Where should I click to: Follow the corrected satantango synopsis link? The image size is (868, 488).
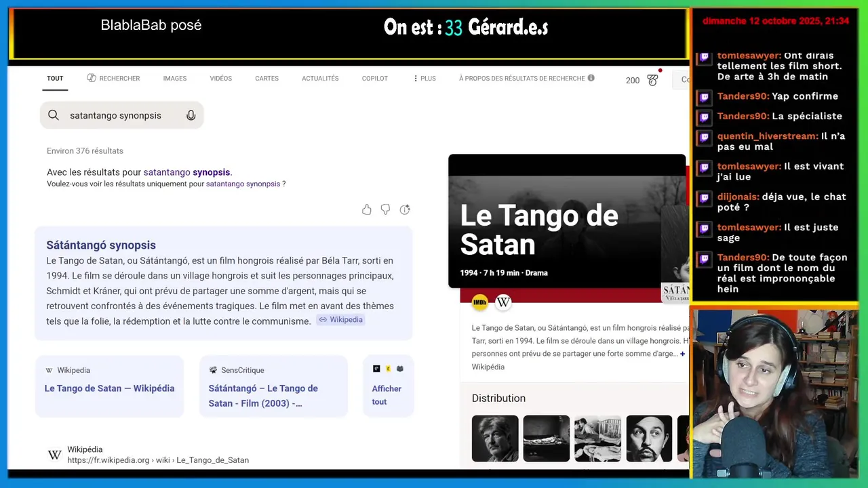click(186, 172)
